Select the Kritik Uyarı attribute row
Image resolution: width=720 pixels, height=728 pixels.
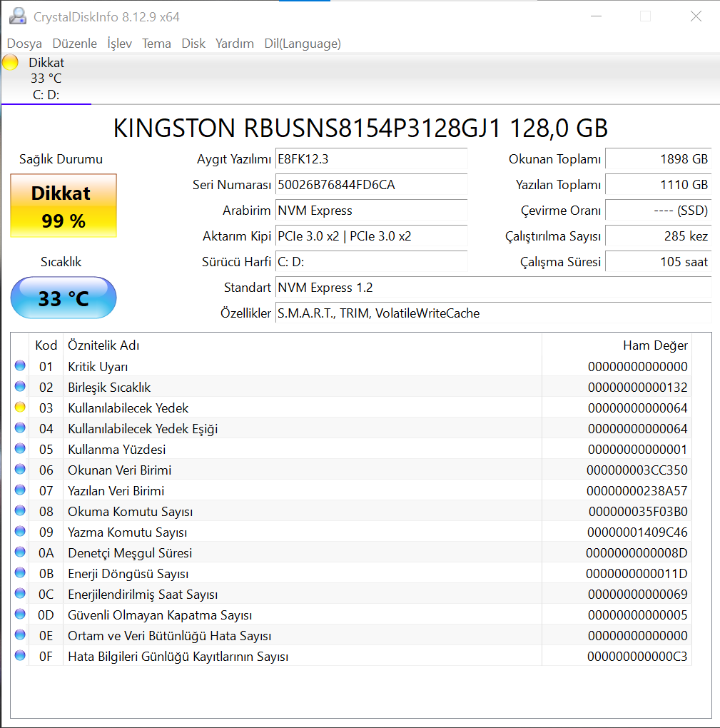click(351, 366)
